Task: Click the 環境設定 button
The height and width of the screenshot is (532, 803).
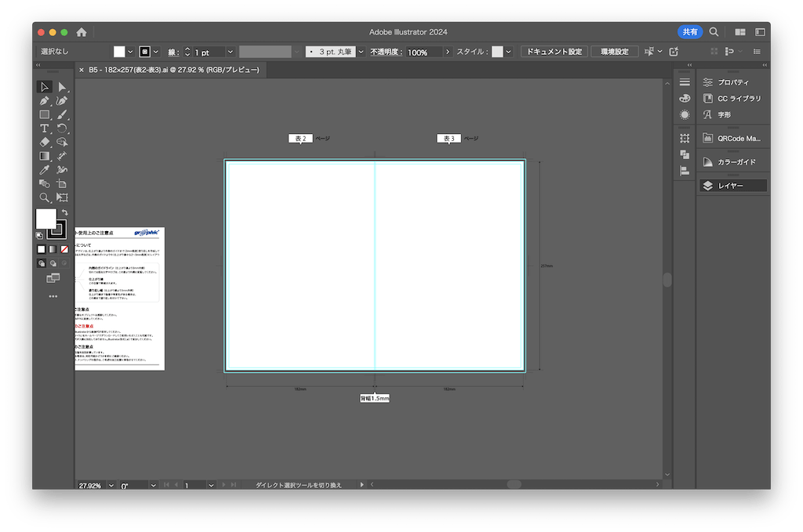Action: (614, 52)
